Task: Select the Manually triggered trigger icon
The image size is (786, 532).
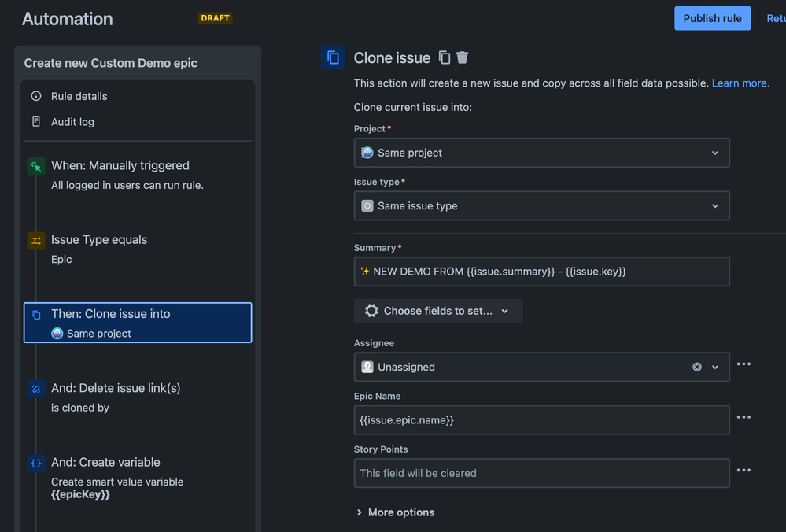Action: (x=36, y=167)
